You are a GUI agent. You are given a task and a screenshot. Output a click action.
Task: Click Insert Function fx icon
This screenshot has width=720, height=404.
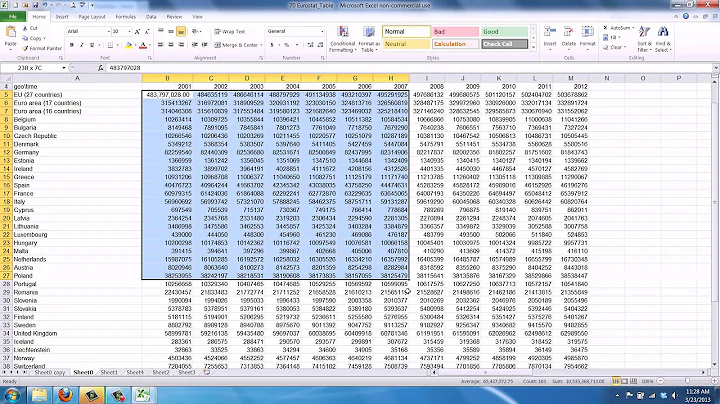pyautogui.click(x=101, y=68)
